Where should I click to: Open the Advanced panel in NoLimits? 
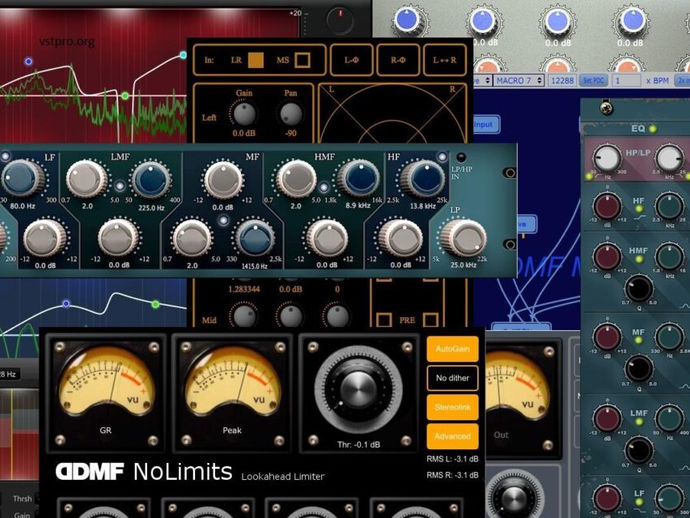pos(452,436)
